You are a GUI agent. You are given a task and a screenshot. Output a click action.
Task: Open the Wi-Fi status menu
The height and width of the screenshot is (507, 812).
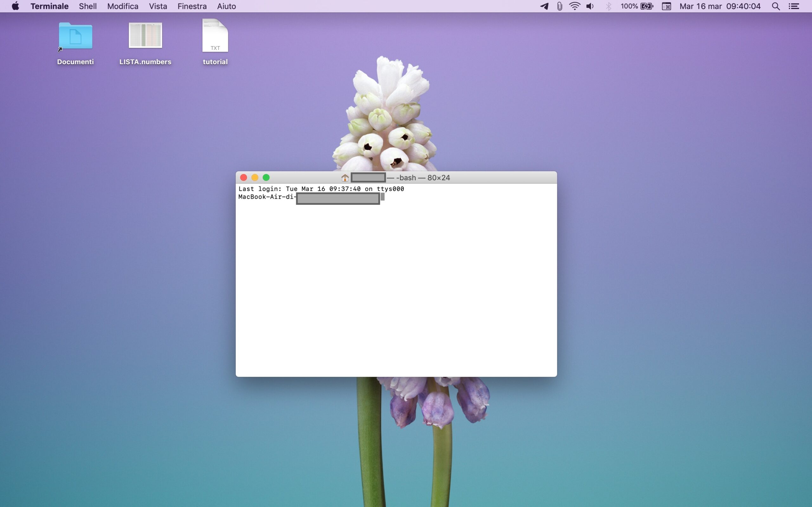[x=574, y=6]
